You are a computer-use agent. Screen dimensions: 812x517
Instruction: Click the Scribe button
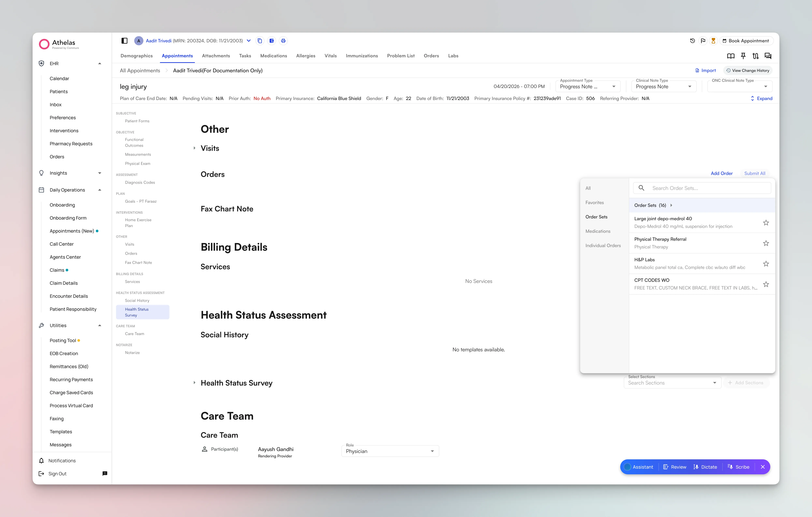pyautogui.click(x=738, y=467)
